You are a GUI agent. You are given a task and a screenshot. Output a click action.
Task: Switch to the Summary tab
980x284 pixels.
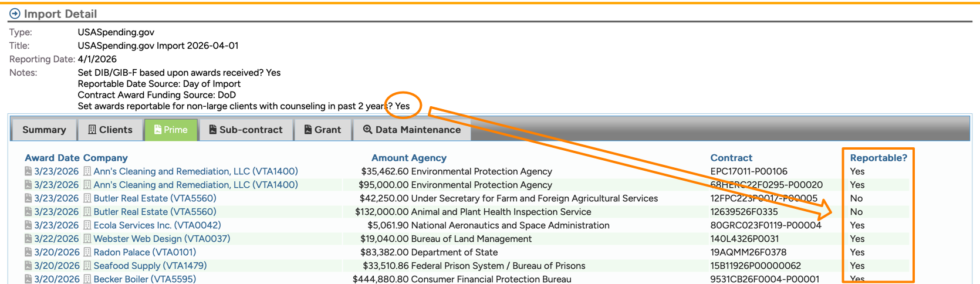[x=44, y=130]
